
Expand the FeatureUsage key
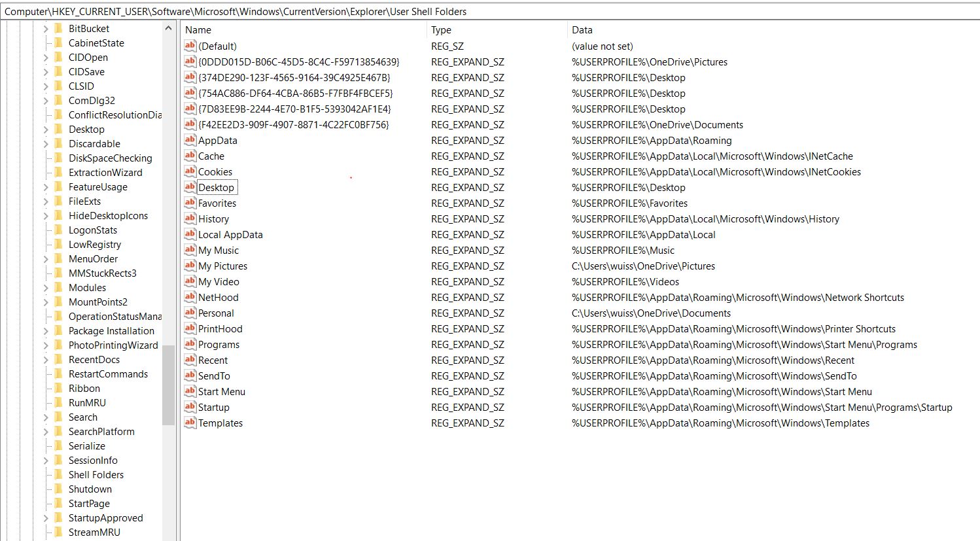point(46,187)
